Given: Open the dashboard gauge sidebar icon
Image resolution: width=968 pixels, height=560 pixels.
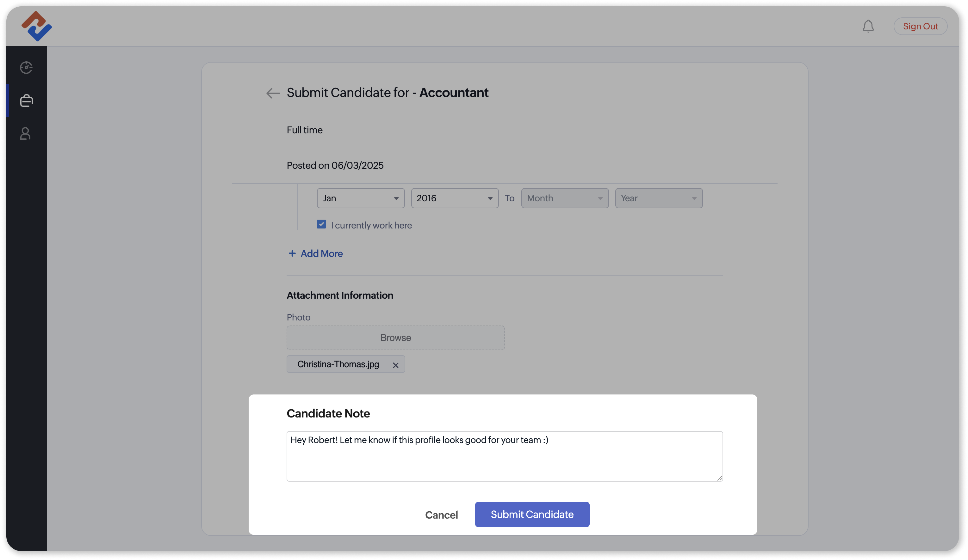Looking at the screenshot, I should click(26, 68).
